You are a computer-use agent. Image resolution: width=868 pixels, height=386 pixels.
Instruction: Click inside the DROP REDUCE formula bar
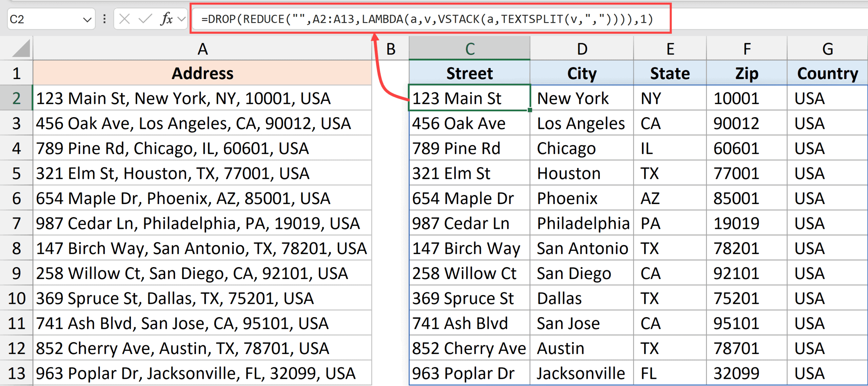(x=427, y=19)
